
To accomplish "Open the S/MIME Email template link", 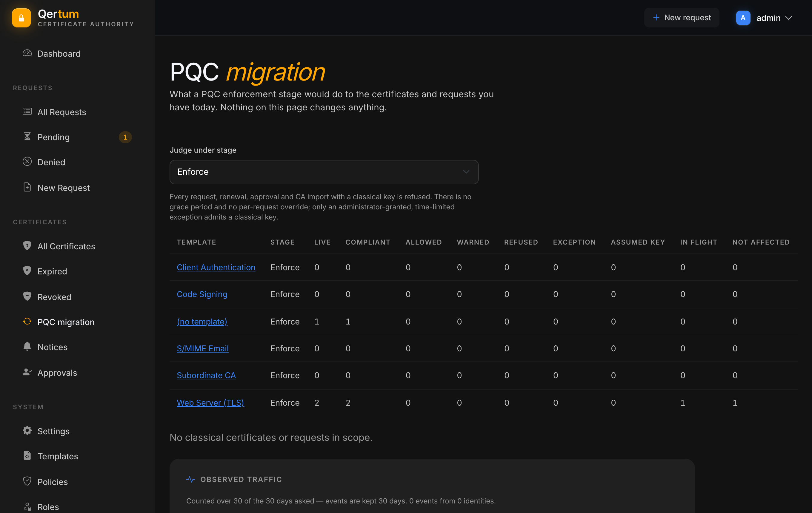I will coord(203,348).
